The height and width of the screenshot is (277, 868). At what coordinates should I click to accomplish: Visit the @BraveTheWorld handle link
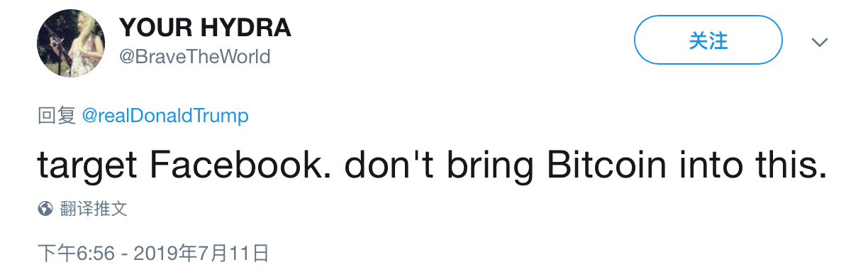195,57
